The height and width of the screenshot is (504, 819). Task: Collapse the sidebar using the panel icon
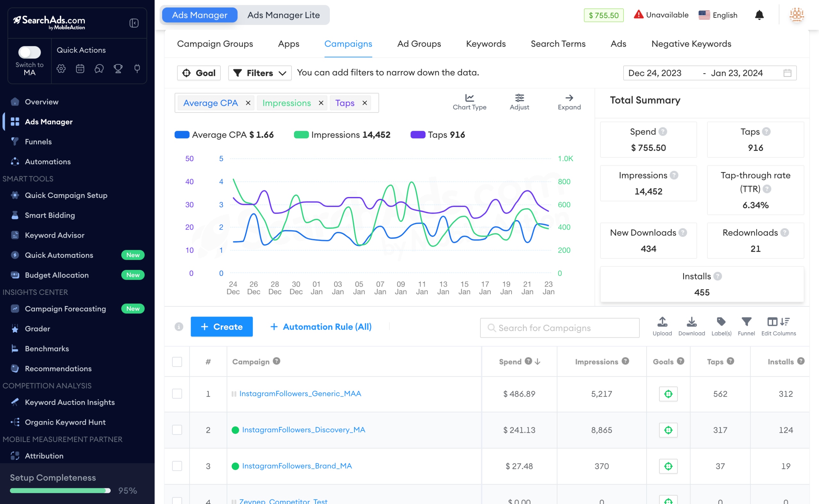point(134,23)
